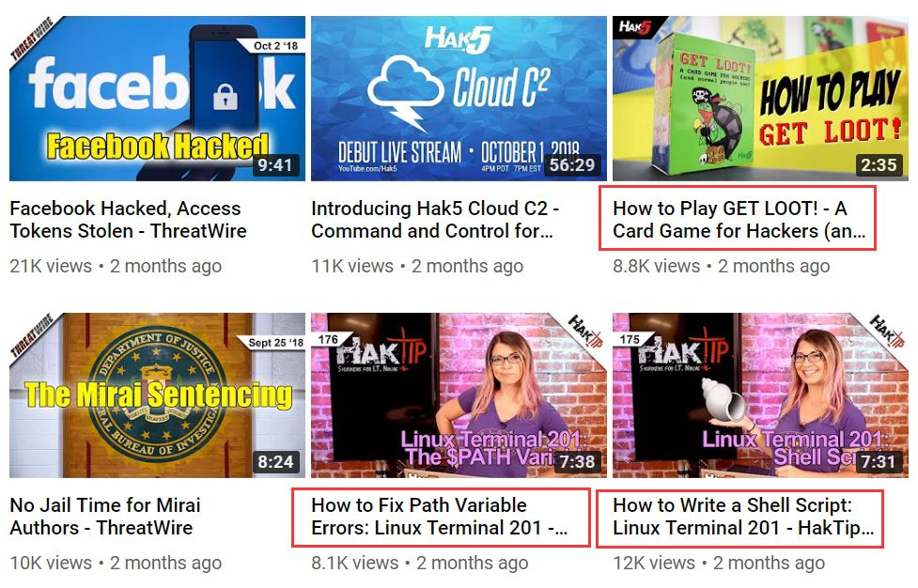Open the Linux Terminal 201 $PATH Variable thumbnail
918x588 pixels.
(x=459, y=395)
